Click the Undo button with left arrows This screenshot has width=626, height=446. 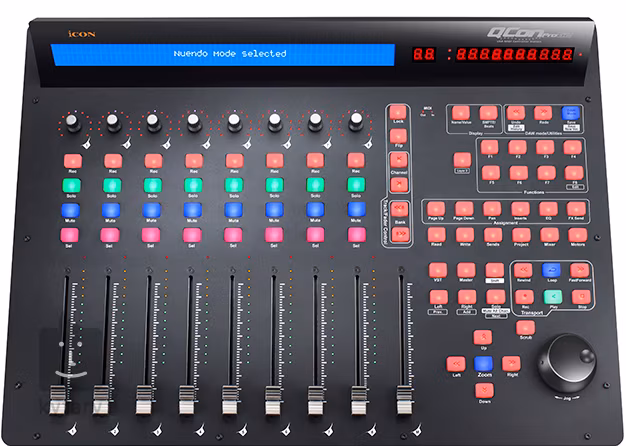(515, 113)
